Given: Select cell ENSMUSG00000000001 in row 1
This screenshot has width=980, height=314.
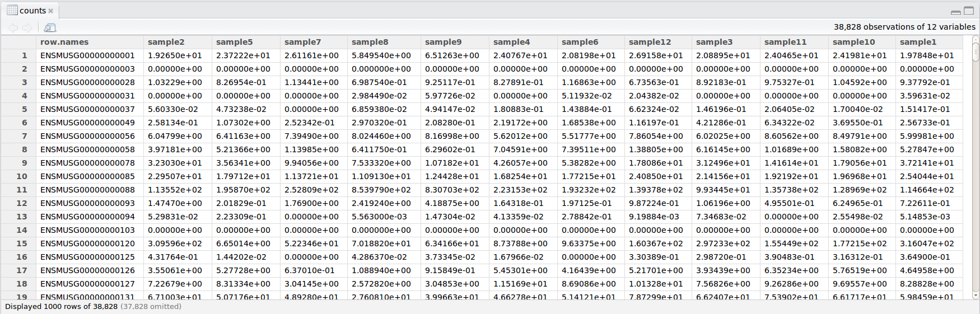Looking at the screenshot, I should coord(87,55).
